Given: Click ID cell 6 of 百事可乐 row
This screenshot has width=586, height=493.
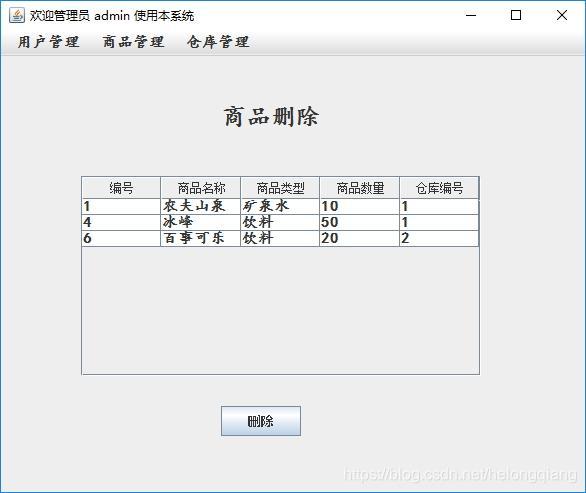Looking at the screenshot, I should point(121,238).
